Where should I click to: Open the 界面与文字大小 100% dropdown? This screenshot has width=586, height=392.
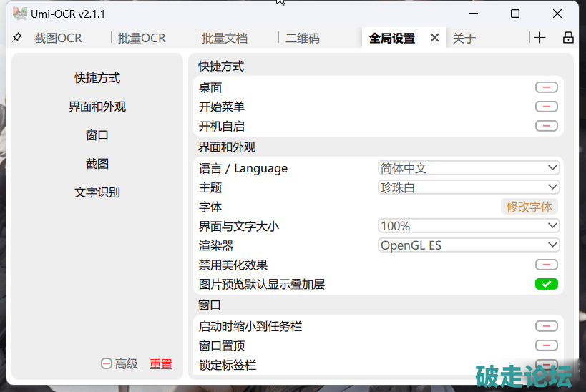click(x=469, y=226)
